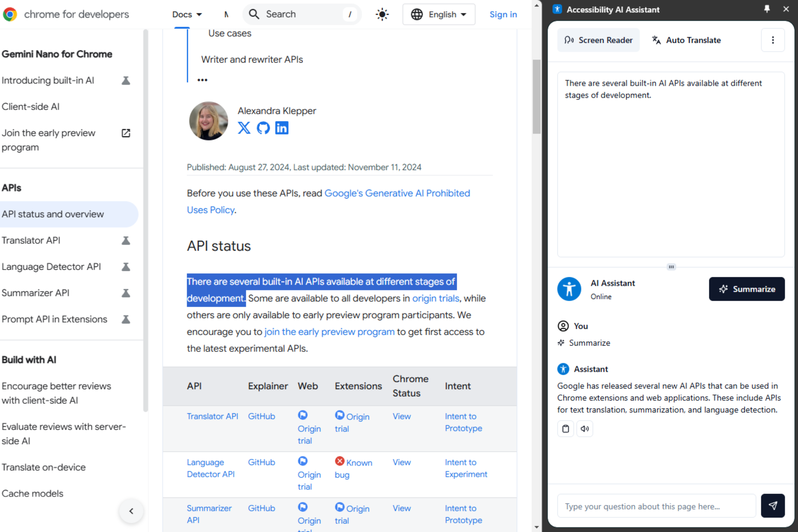Image resolution: width=798 pixels, height=532 pixels.
Task: Click the Summarize button
Action: [746, 289]
